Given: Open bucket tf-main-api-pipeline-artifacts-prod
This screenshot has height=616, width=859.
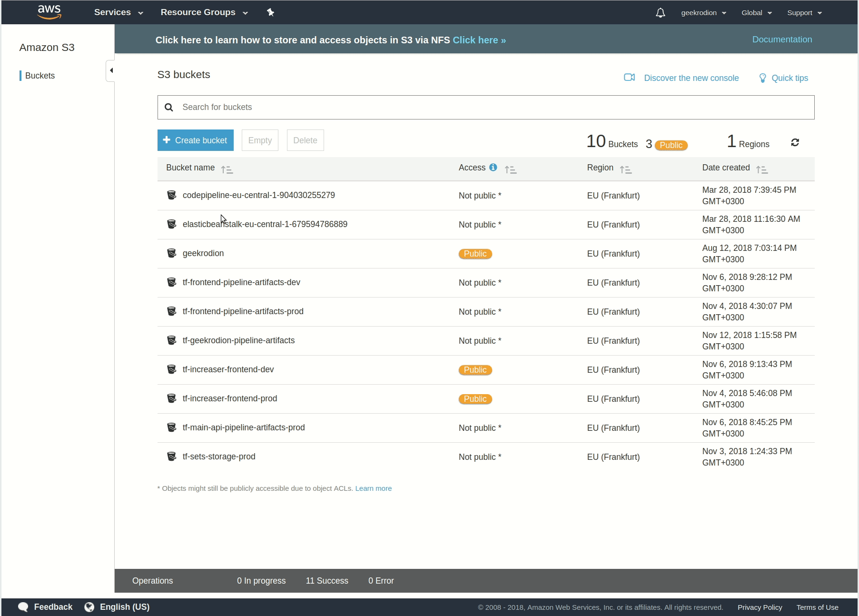Looking at the screenshot, I should [x=243, y=427].
